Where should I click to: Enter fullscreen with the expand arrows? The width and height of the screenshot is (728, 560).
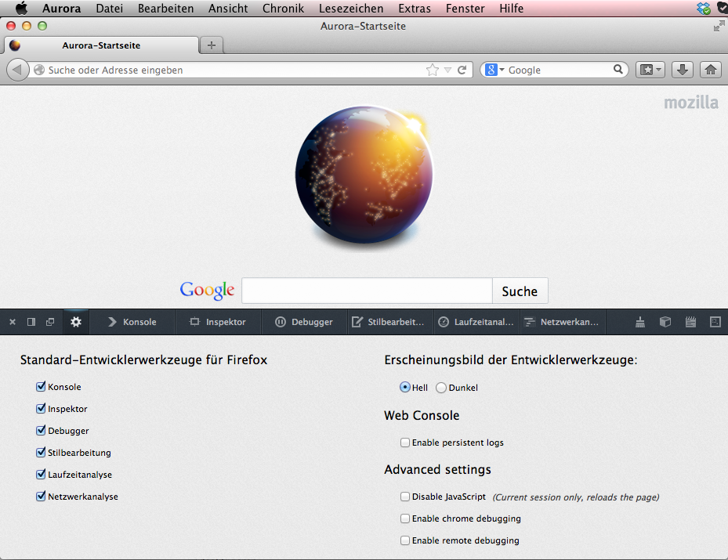click(719, 27)
